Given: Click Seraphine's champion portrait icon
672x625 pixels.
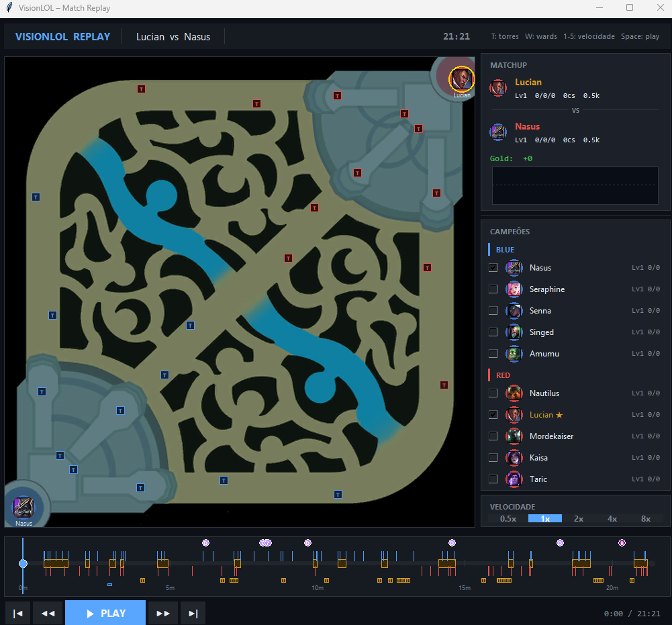Looking at the screenshot, I should pyautogui.click(x=514, y=289).
